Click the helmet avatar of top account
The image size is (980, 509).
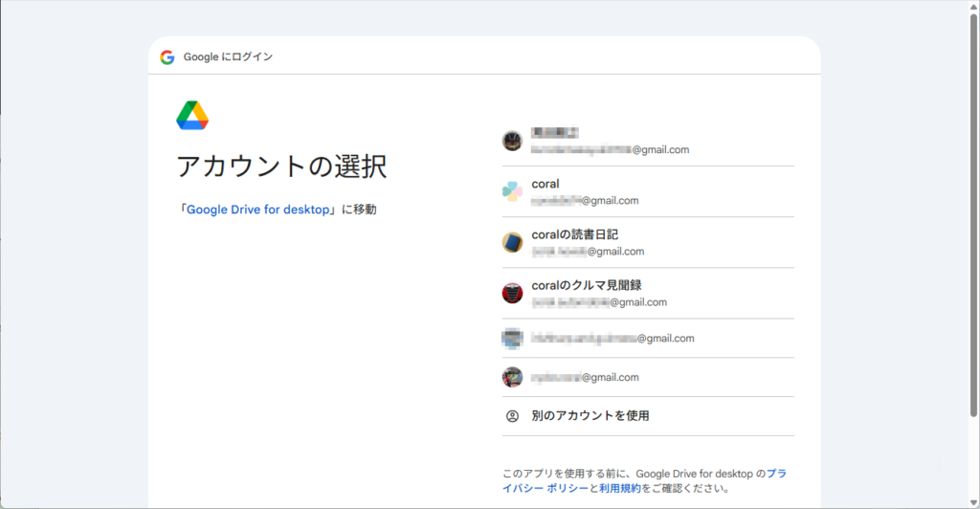(x=512, y=141)
